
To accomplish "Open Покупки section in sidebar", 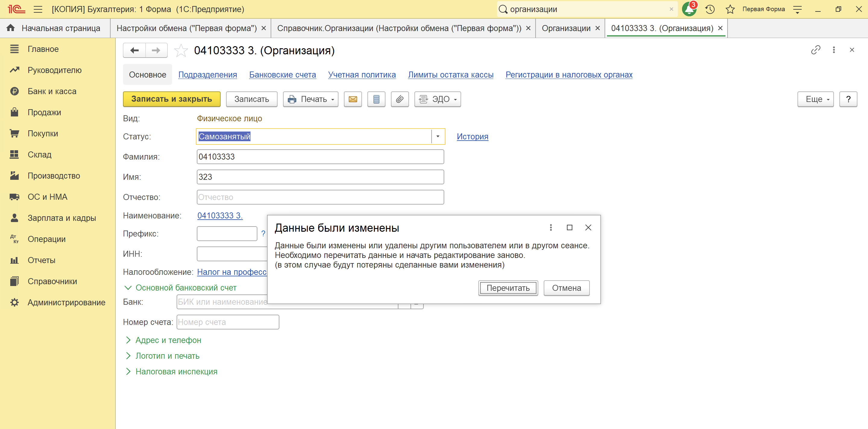I will tap(43, 134).
